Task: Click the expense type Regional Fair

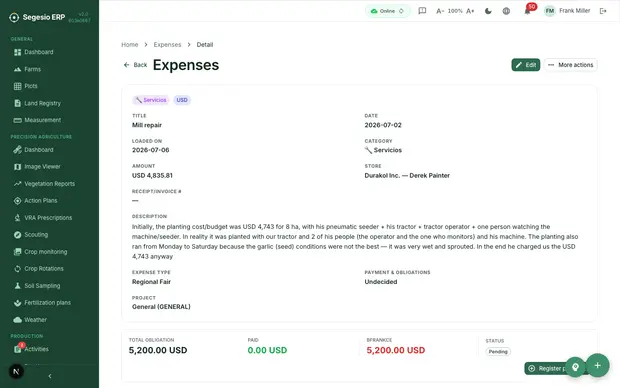Action: (x=151, y=282)
